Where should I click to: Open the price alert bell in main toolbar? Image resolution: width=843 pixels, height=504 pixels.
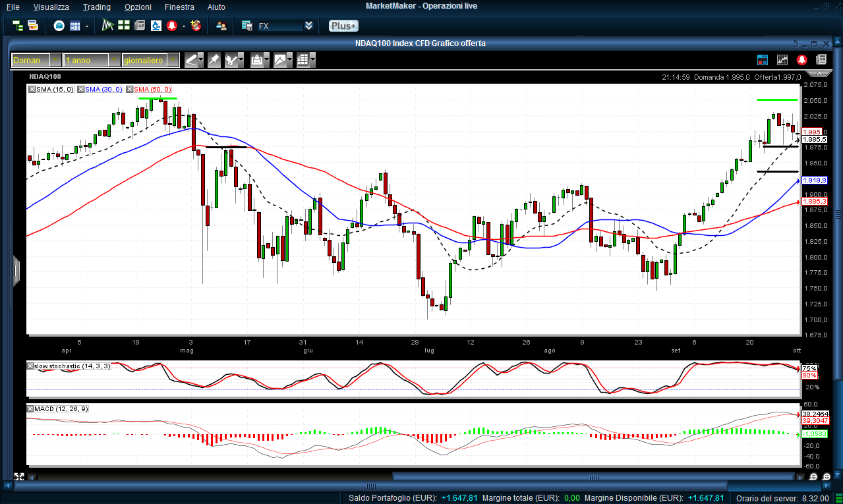pyautogui.click(x=172, y=26)
